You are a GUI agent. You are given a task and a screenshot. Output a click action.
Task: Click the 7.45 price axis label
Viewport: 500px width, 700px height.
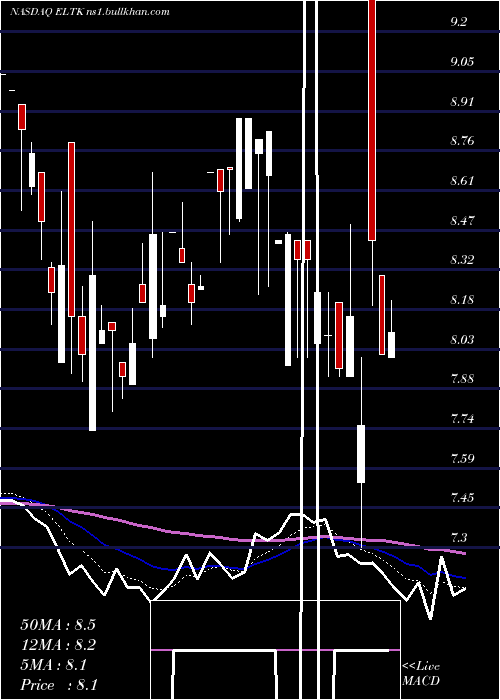point(462,498)
